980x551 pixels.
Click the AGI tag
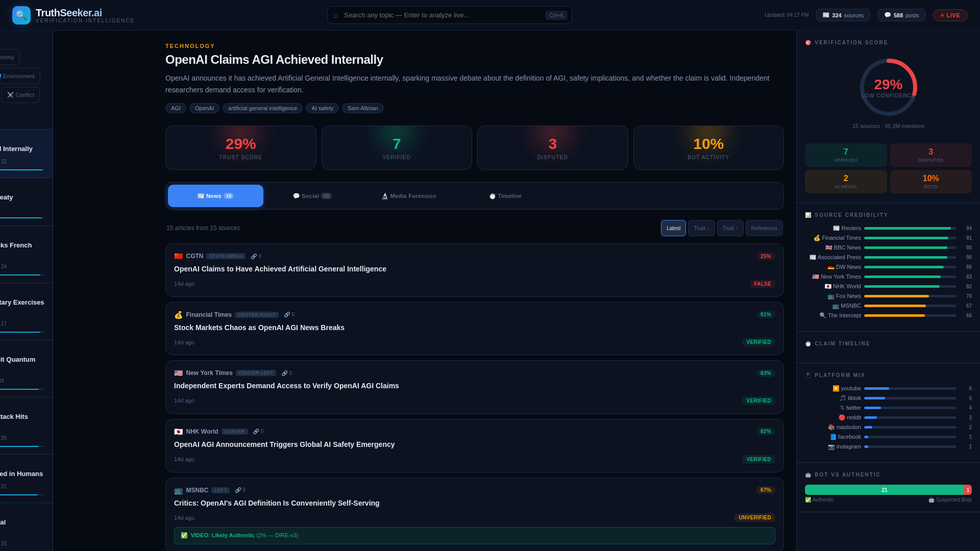click(x=176, y=108)
